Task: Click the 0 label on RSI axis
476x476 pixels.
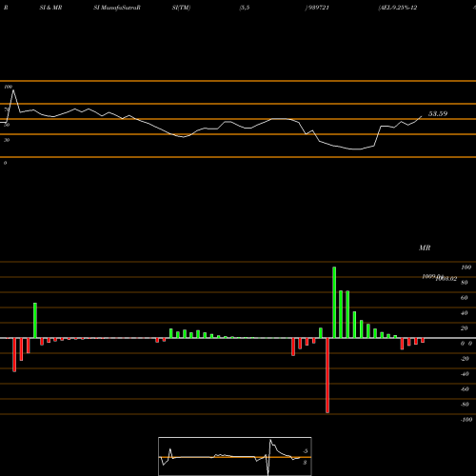Action: tap(5, 163)
